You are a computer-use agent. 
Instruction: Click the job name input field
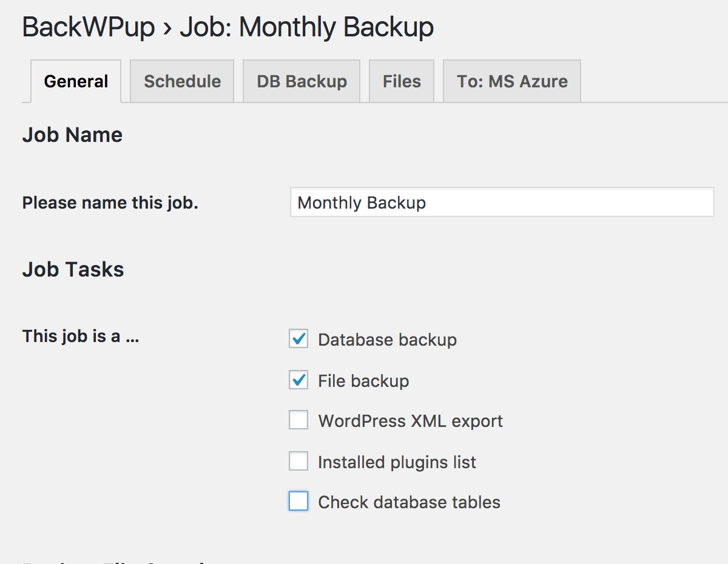click(x=502, y=202)
